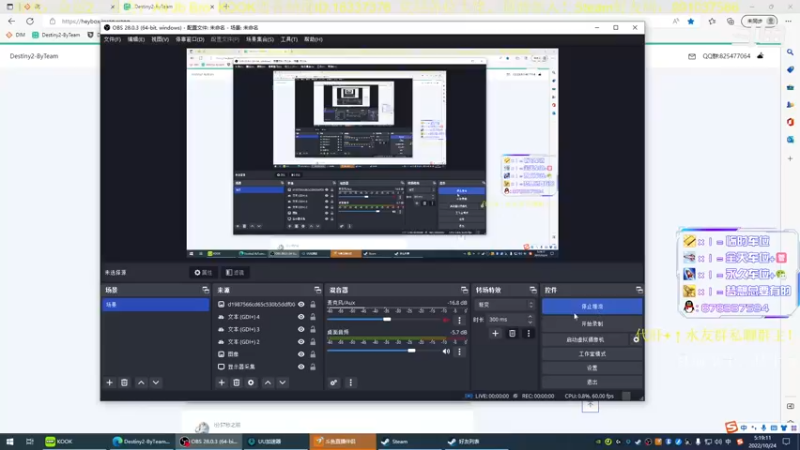
Task: Open 文件(F) File menu
Action: click(112, 39)
